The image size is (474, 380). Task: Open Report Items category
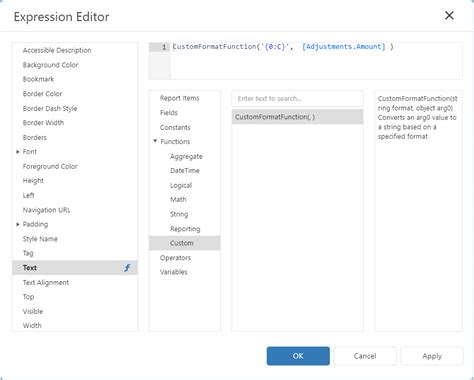pyautogui.click(x=185, y=98)
